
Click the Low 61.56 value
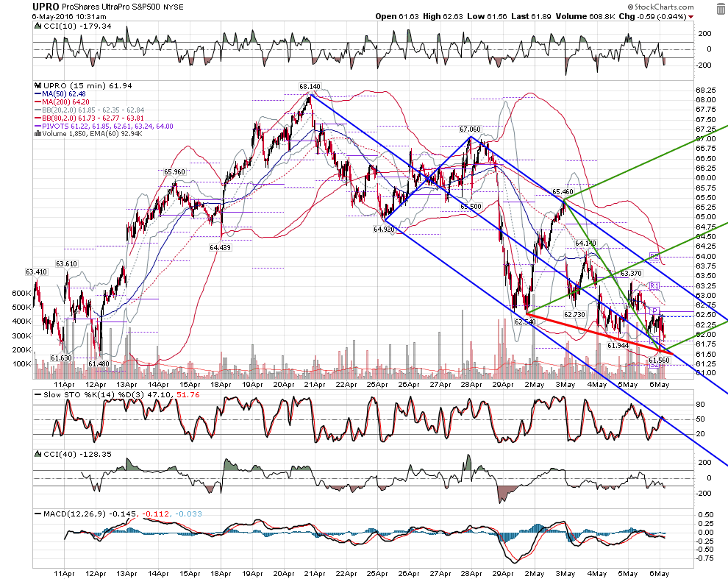[x=487, y=16]
